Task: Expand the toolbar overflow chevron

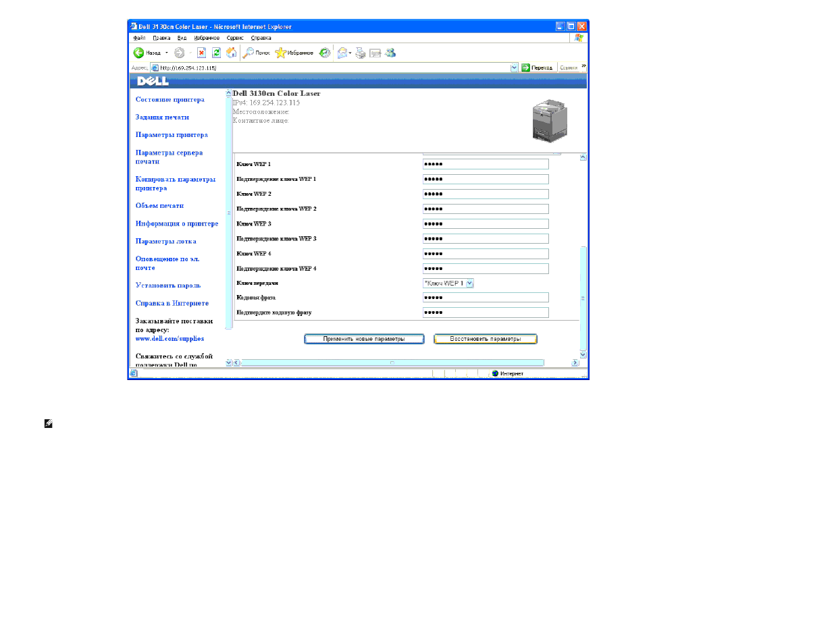Action: [584, 66]
